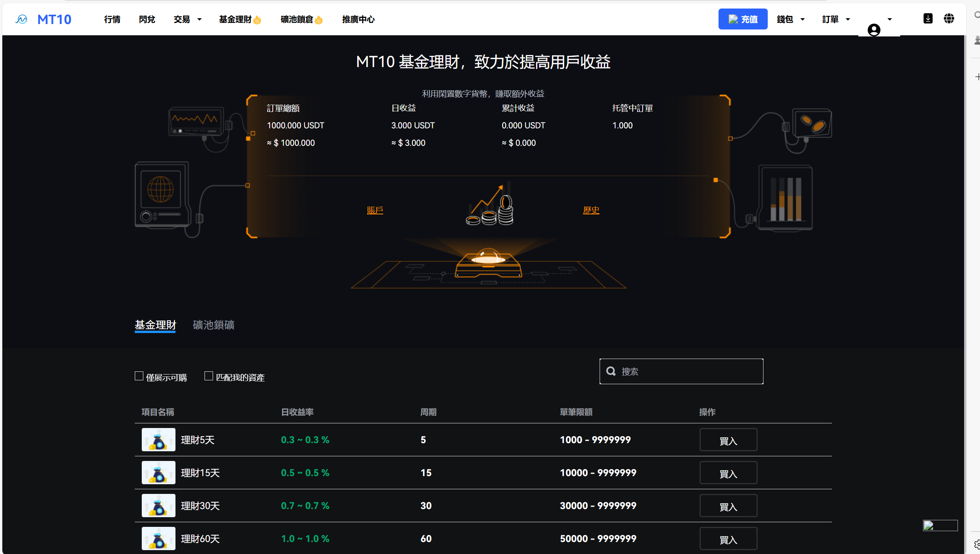The width and height of the screenshot is (980, 554).
Task: Open the 推廣中心 menu item
Action: (x=358, y=19)
